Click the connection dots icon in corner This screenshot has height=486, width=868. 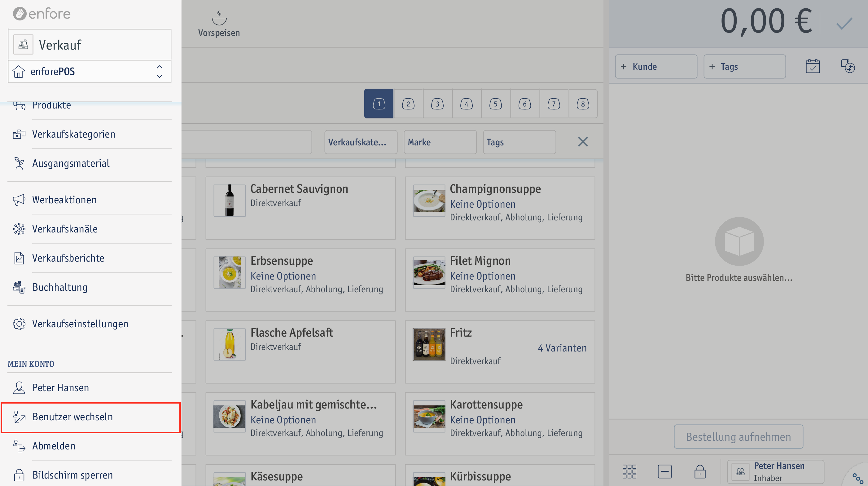857,478
